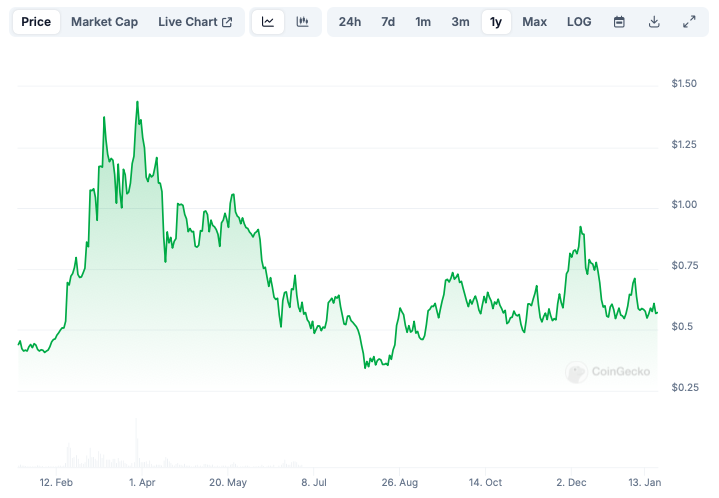Image resolution: width=719 pixels, height=498 pixels.
Task: Set chart range to 7d
Action: pos(388,22)
